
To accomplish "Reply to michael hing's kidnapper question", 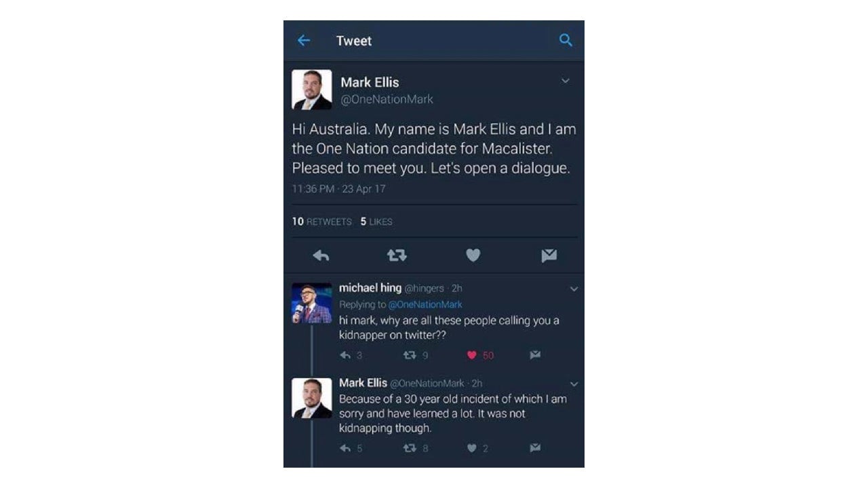I will coord(346,355).
